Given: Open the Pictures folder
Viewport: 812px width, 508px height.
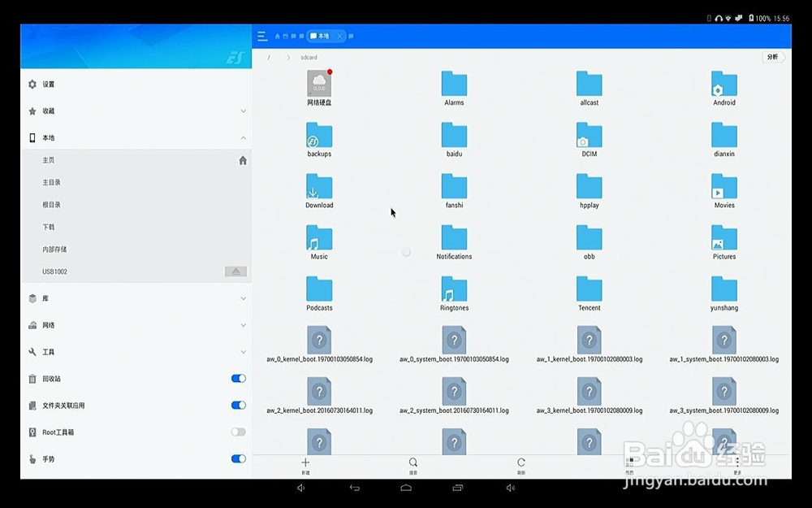Looking at the screenshot, I should (x=724, y=242).
